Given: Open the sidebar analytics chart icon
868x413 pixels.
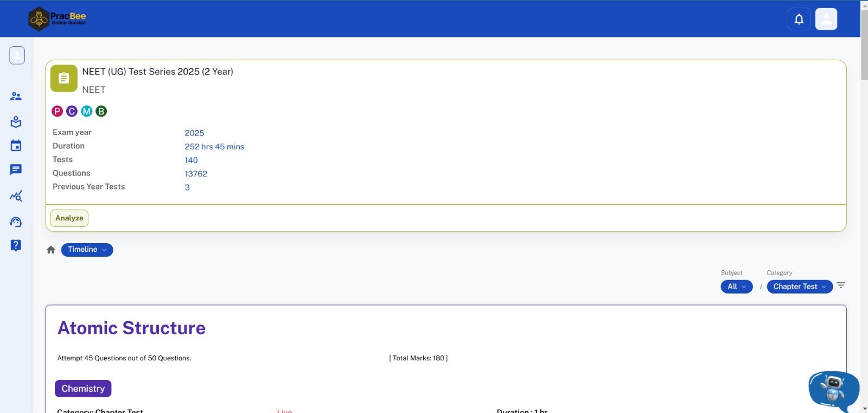Looking at the screenshot, I should 16,196.
